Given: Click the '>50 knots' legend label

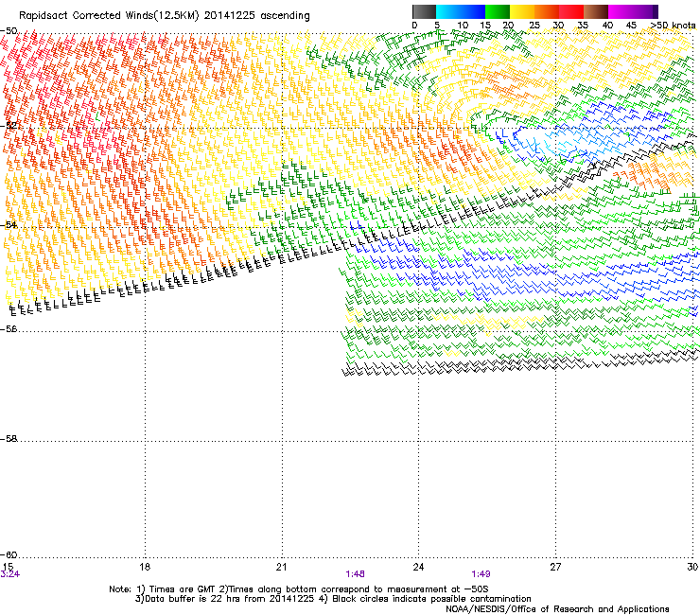Looking at the screenshot, I should click(x=673, y=26).
